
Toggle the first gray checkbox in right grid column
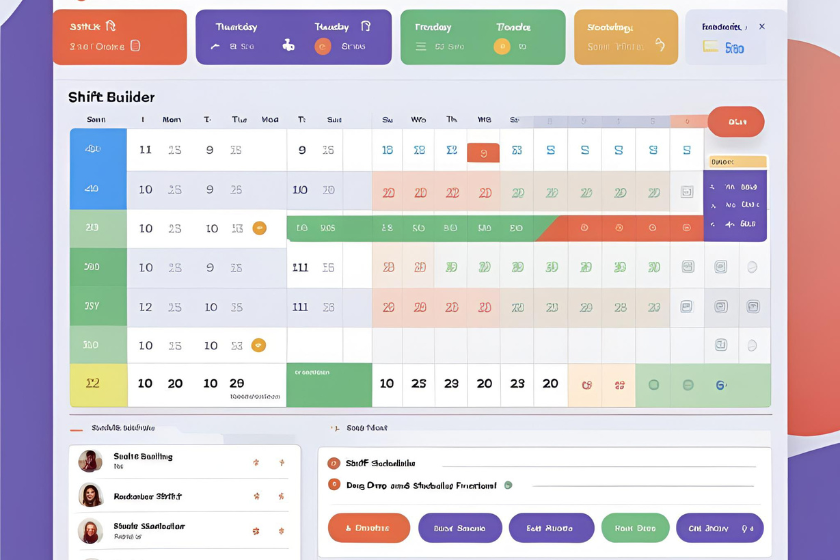[687, 190]
